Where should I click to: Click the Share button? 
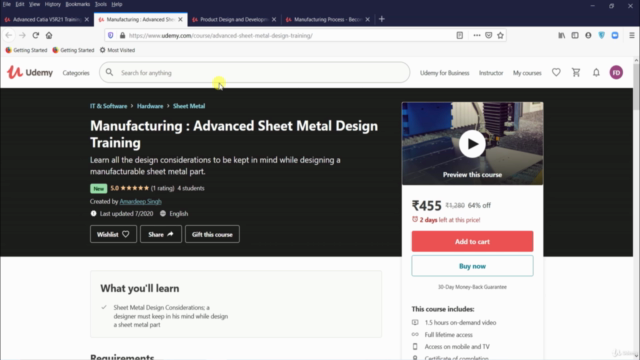pos(161,234)
